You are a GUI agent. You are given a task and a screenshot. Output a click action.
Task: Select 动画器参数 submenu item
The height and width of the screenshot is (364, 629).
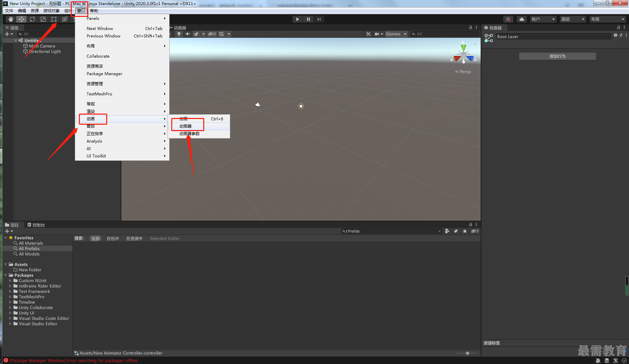point(199,134)
